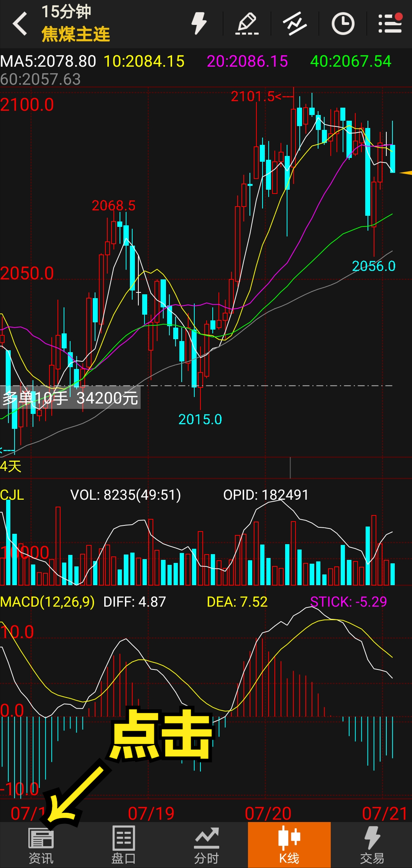Tap the MACD(12,26,9) indicator label

pos(48,602)
